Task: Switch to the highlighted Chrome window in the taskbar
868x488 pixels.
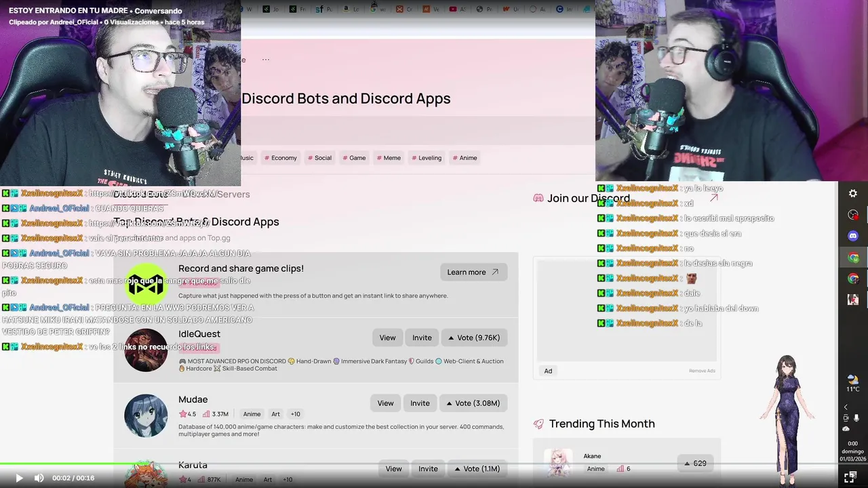Action: 853,258
